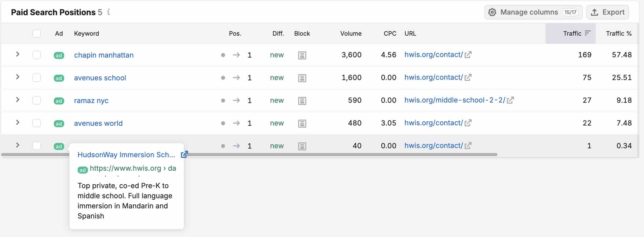Click the info icon beside Paid Search Positions

point(108,12)
